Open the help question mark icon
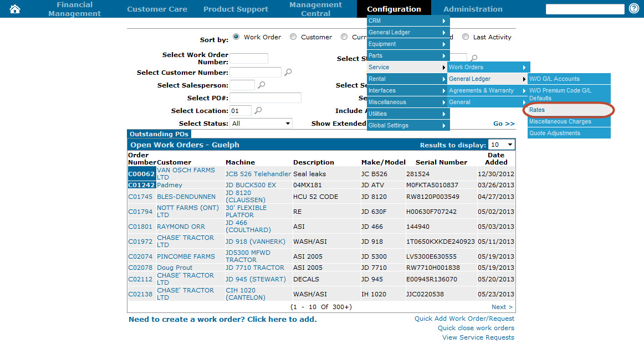The width and height of the screenshot is (644, 344). click(634, 9)
